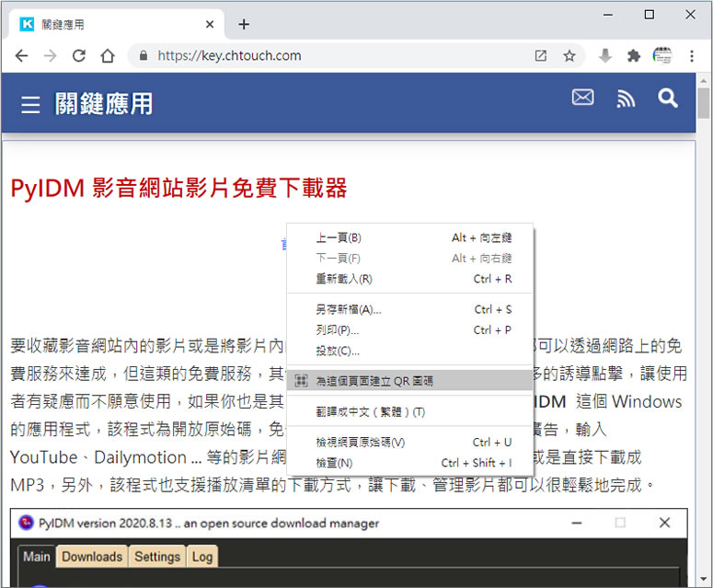Click the padlock site info icon
The image size is (713, 588).
pyautogui.click(x=144, y=56)
